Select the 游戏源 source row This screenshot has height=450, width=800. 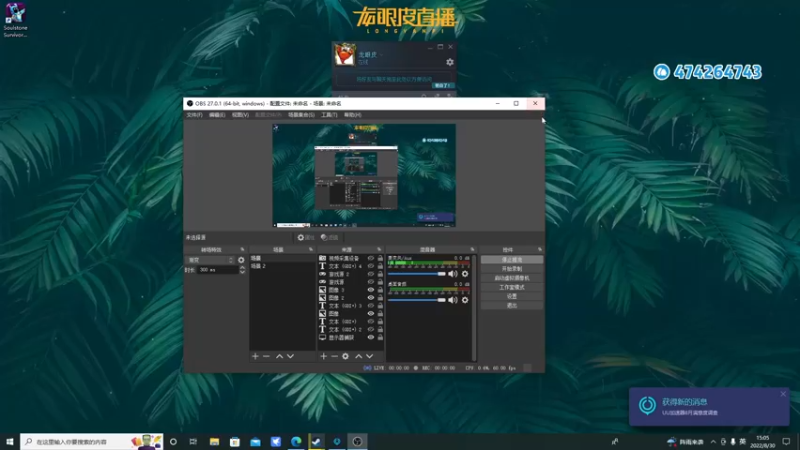(x=351, y=282)
